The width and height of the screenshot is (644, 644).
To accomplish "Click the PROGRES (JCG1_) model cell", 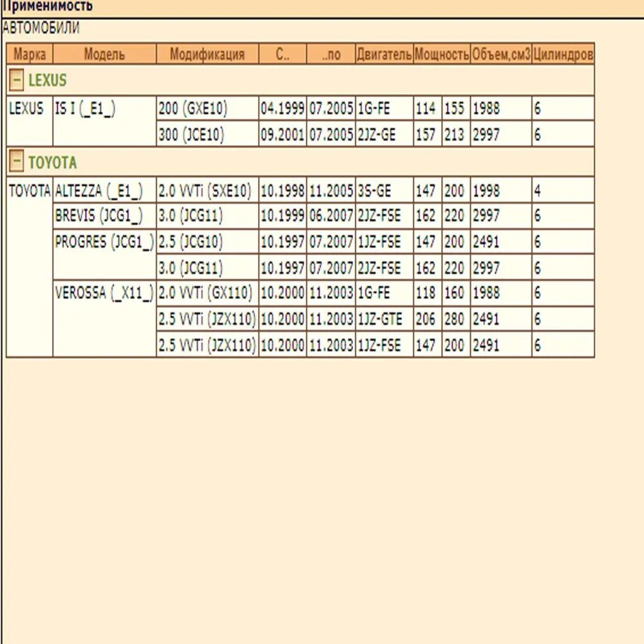I will click(104, 243).
